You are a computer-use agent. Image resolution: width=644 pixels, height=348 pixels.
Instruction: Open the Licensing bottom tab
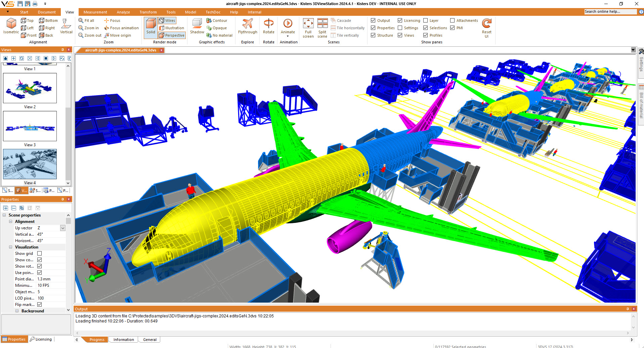coord(41,339)
